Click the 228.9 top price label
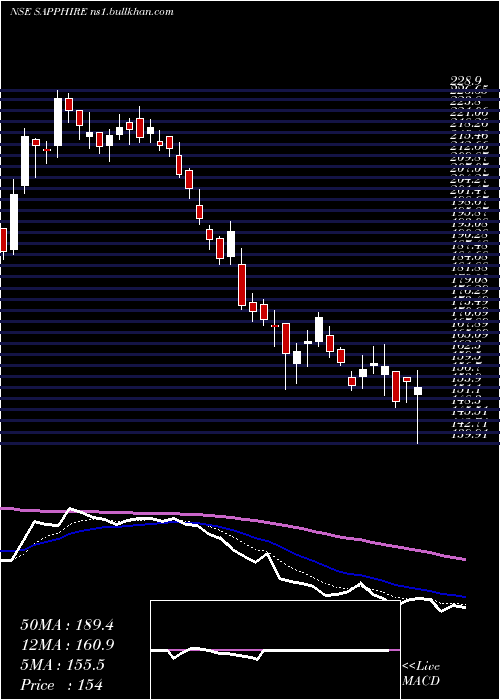Screen dimensions: 500x700 [x=467, y=81]
